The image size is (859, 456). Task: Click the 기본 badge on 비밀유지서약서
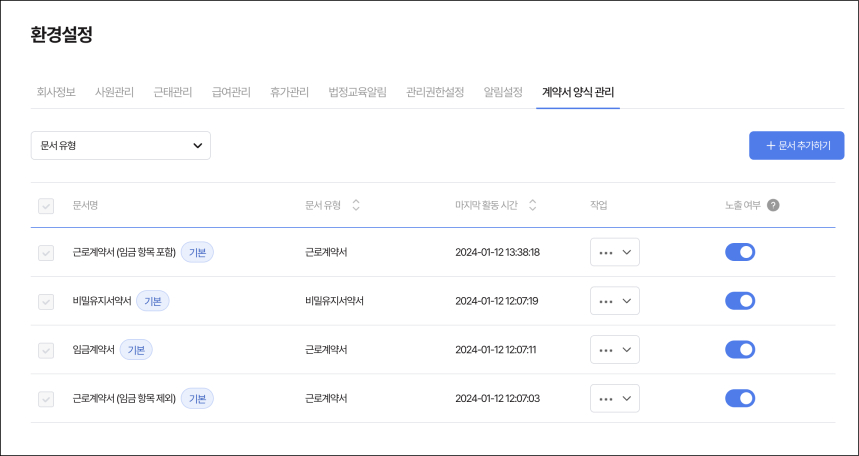tap(153, 301)
